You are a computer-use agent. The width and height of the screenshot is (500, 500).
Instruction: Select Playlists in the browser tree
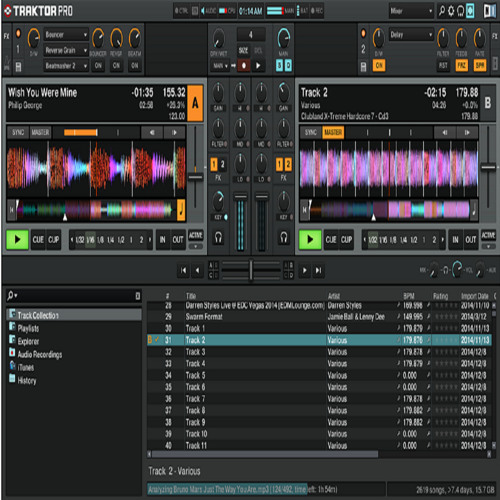(28, 328)
